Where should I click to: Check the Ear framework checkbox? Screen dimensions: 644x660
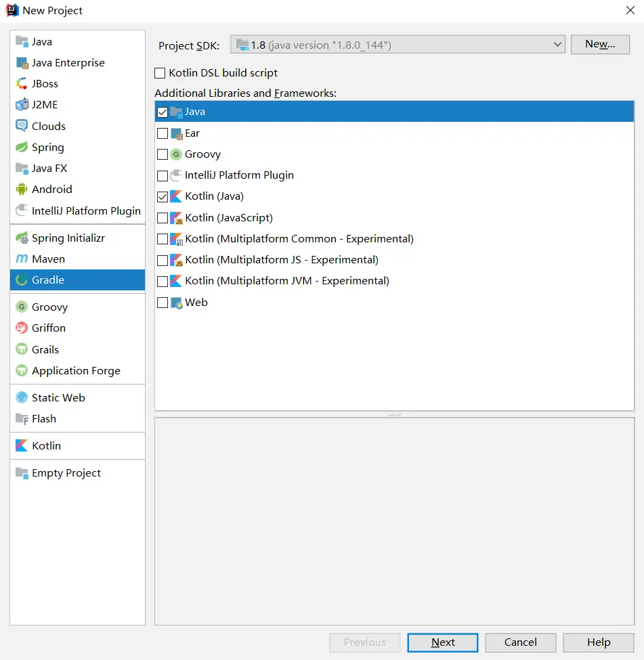pyautogui.click(x=163, y=133)
